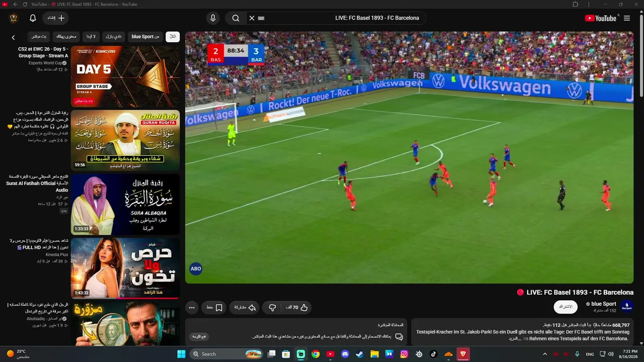The width and height of the screenshot is (644, 362).
Task: Open the blue Sport channel name link
Action: (604, 304)
